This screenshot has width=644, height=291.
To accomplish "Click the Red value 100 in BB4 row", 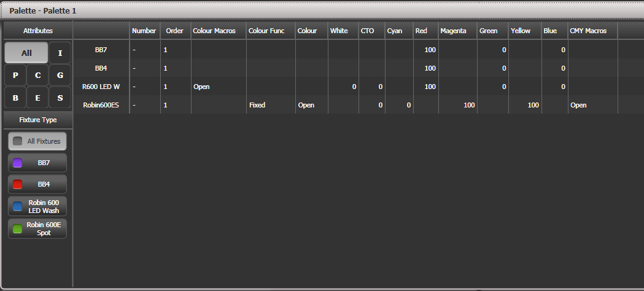I will tap(430, 68).
